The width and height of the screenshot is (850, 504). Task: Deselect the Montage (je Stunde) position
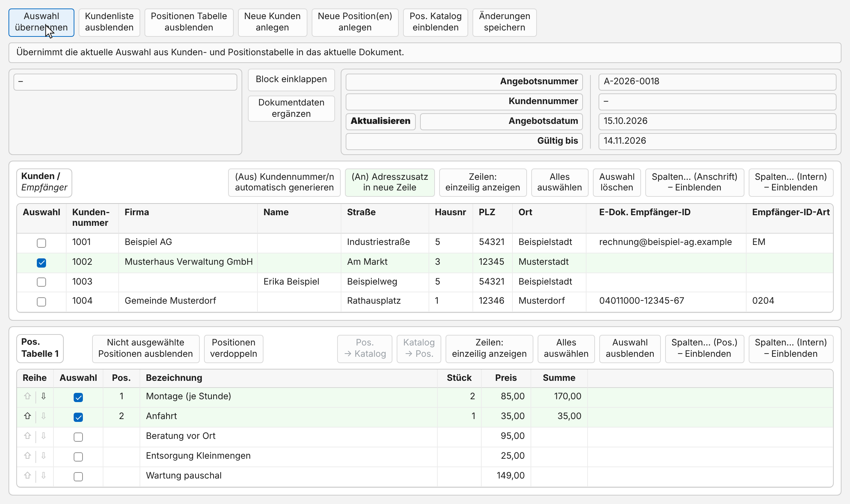(78, 397)
